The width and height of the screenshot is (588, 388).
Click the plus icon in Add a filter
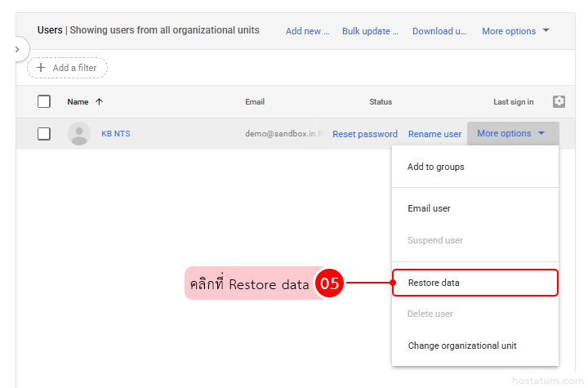click(41, 68)
